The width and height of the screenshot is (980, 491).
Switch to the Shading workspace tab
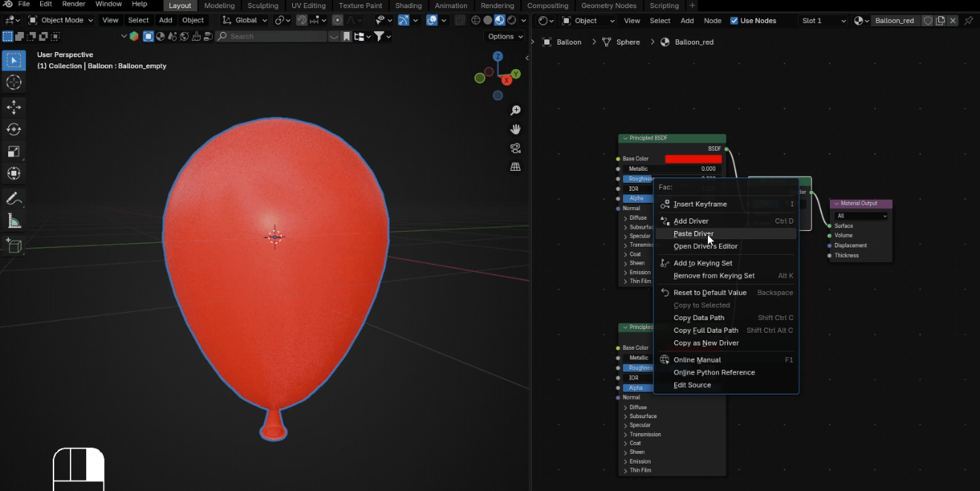point(408,5)
